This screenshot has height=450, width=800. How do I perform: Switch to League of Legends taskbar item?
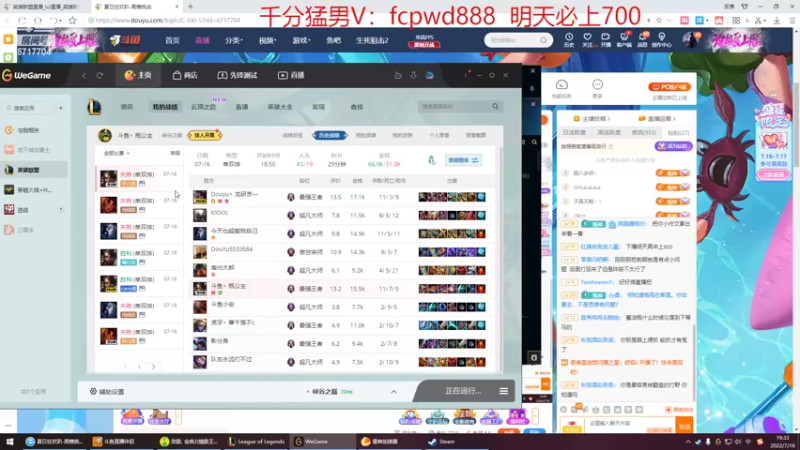(257, 441)
